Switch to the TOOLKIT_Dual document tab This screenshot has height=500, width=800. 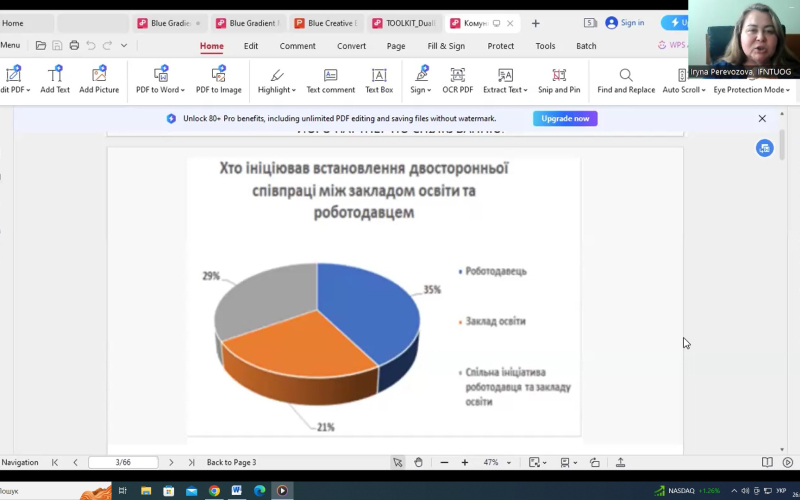pos(404,23)
